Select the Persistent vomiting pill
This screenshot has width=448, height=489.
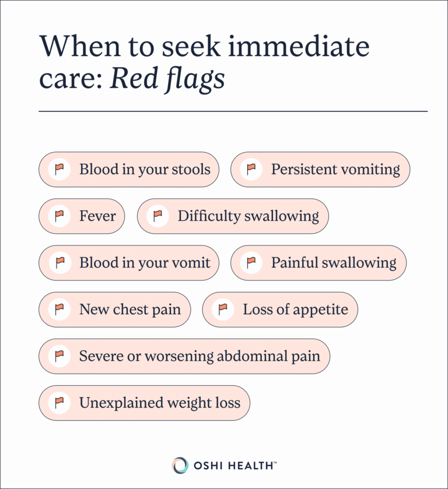[x=320, y=170]
